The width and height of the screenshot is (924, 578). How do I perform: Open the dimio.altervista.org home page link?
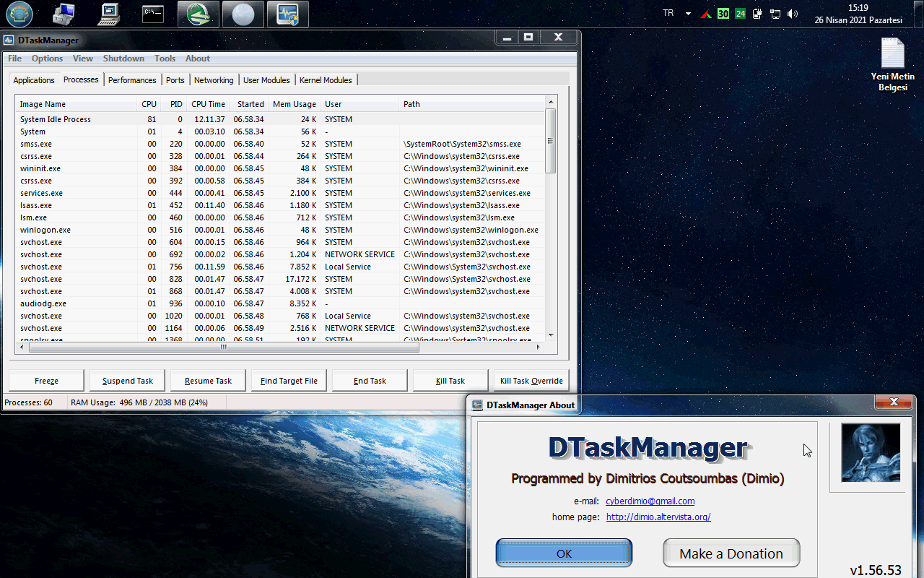tap(658, 517)
